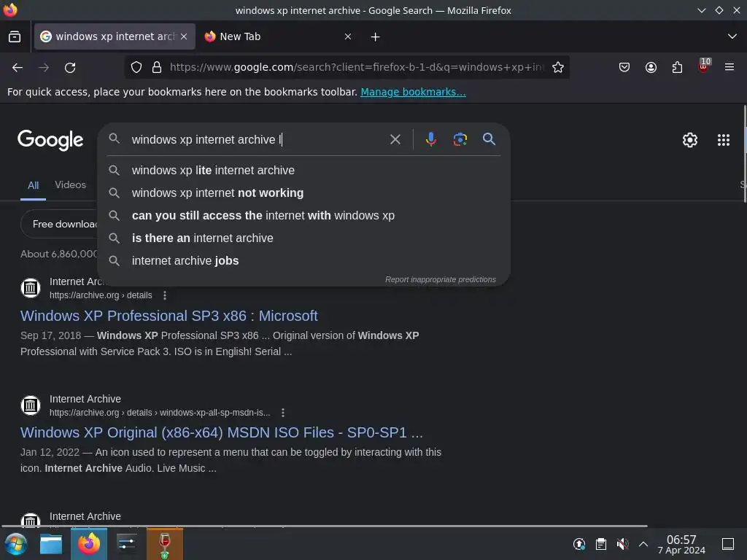
Task: Open tracking protection shield icon
Action: (136, 68)
